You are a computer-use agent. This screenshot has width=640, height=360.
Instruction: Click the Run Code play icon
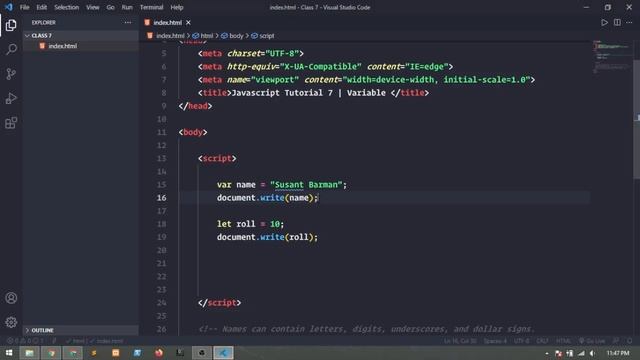pyautogui.click(x=604, y=22)
